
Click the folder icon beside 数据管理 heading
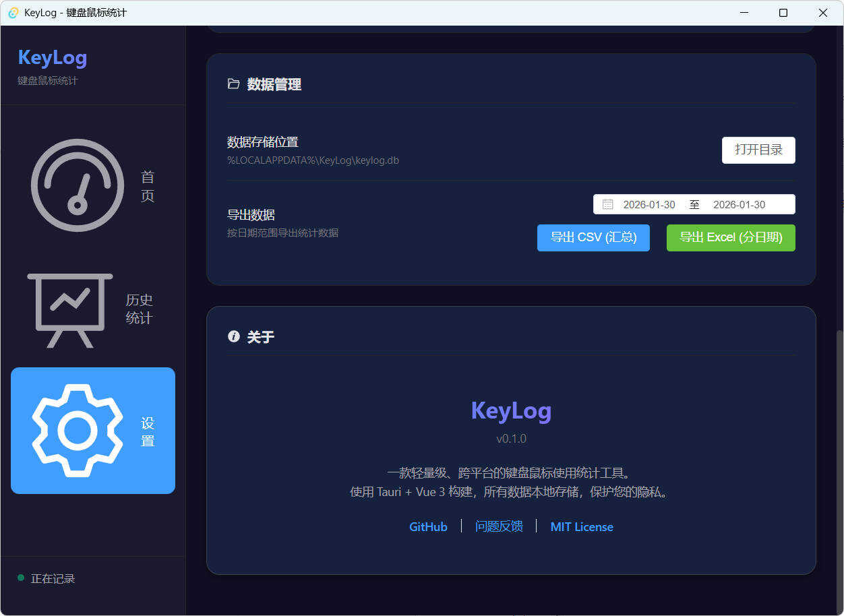(233, 84)
